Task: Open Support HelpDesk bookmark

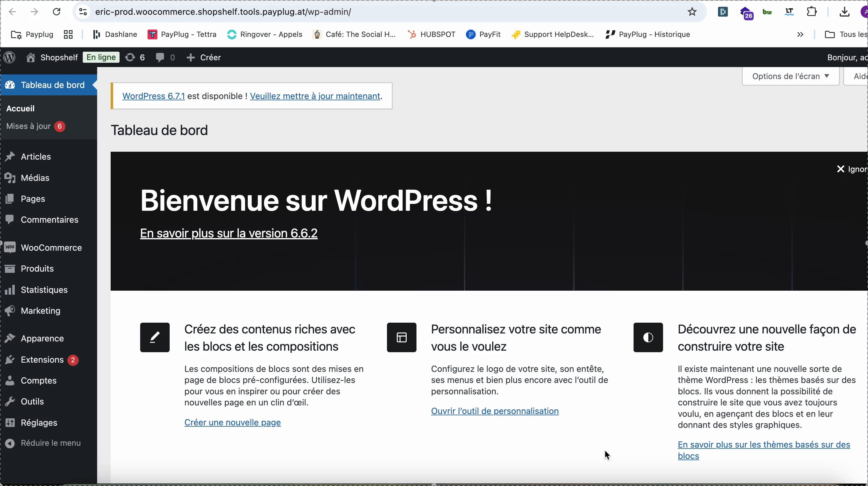Action: pos(553,34)
